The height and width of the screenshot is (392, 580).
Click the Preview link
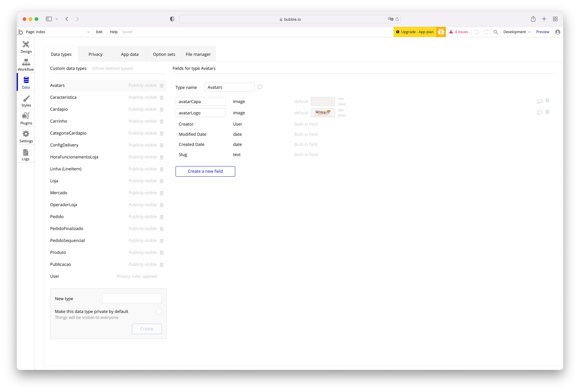pos(543,32)
